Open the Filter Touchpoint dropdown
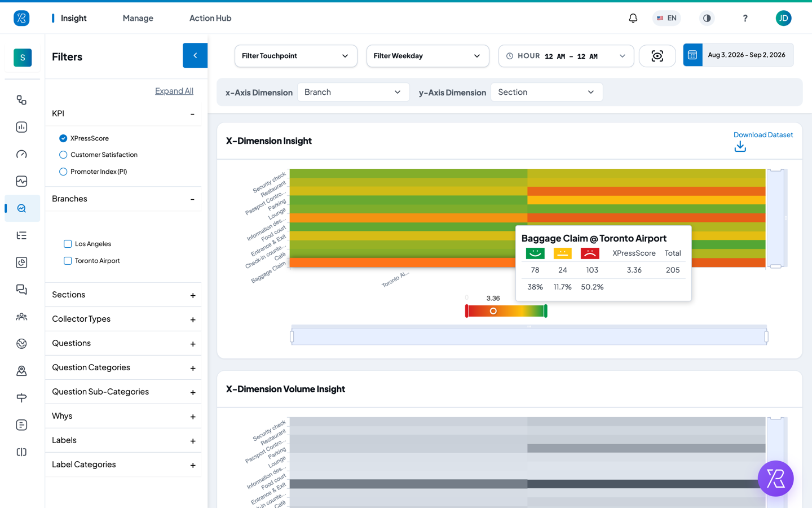 click(x=295, y=56)
